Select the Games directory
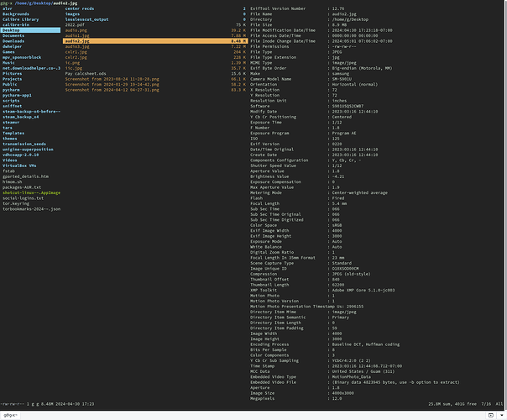This screenshot has height=420, width=507. coord(8,52)
